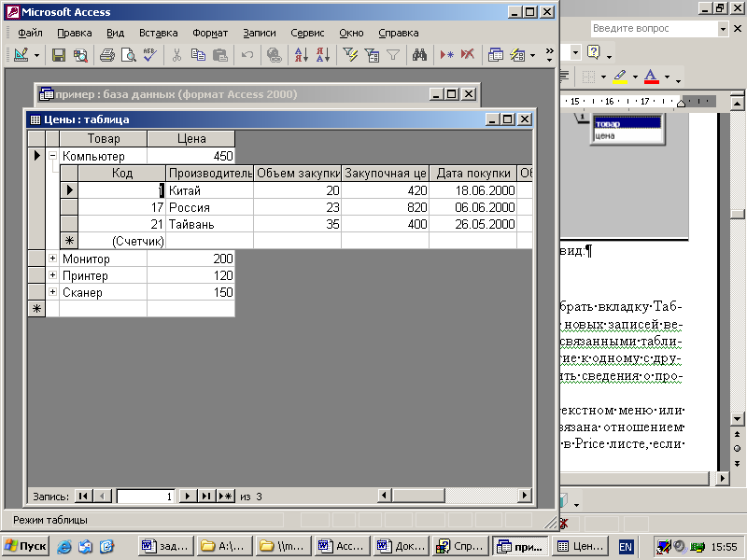The width and height of the screenshot is (747, 560).
Task: Expand the Сканер row subdatasheet
Action: (53, 291)
